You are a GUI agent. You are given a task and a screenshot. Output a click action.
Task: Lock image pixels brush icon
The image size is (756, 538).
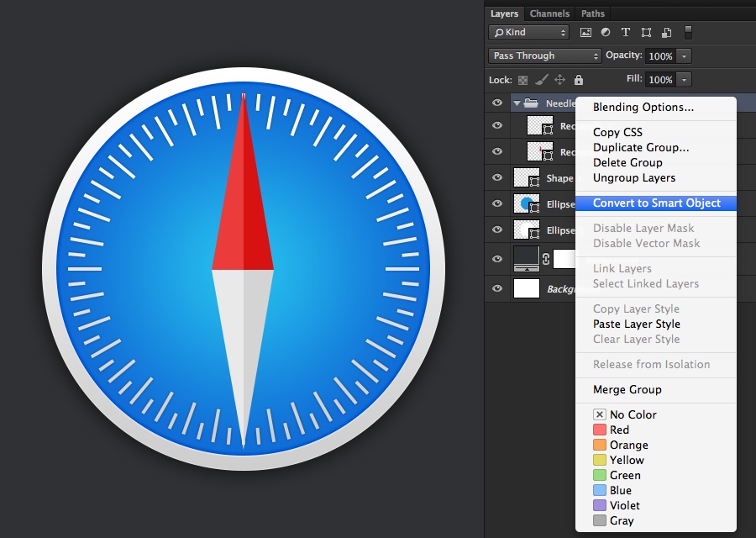click(x=542, y=80)
